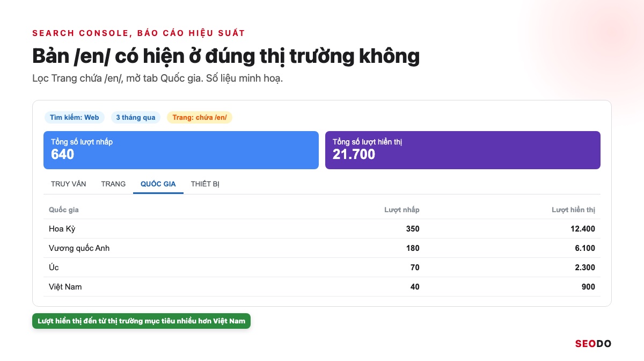Click the Trang: chứa /en/ filter chip

(x=199, y=117)
